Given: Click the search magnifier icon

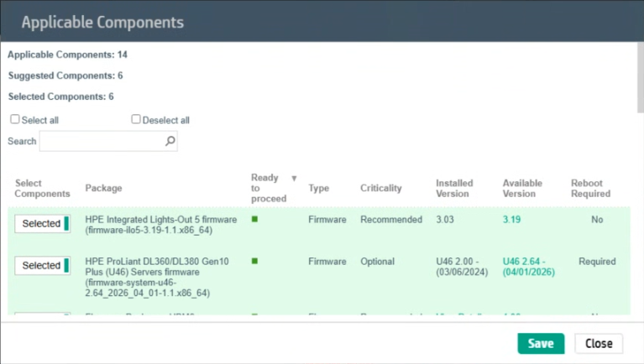Looking at the screenshot, I should (170, 141).
